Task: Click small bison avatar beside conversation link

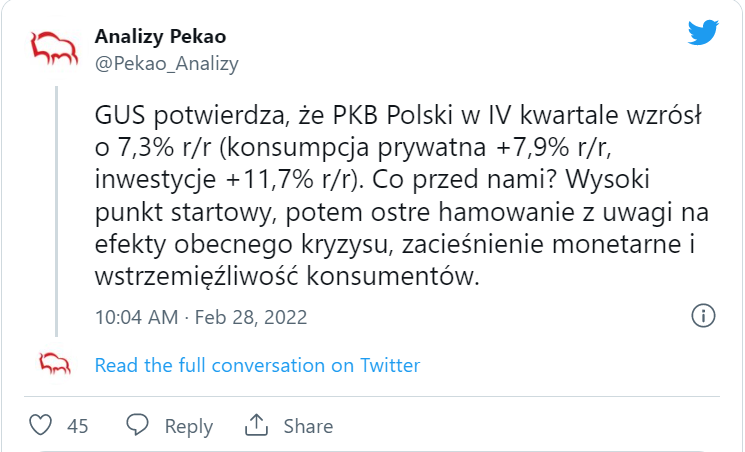Action: coord(55,365)
